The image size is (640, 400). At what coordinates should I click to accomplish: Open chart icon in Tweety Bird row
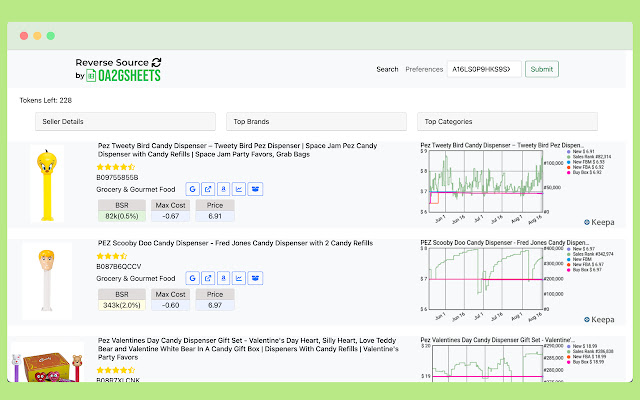pyautogui.click(x=239, y=189)
